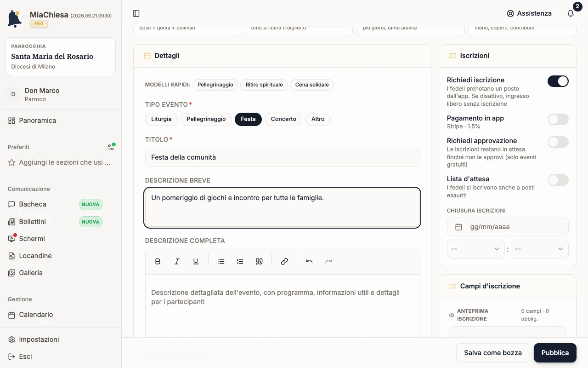588x368 pixels.
Task: Click Aggiungi le sezioni favorites link
Action: [x=61, y=162]
